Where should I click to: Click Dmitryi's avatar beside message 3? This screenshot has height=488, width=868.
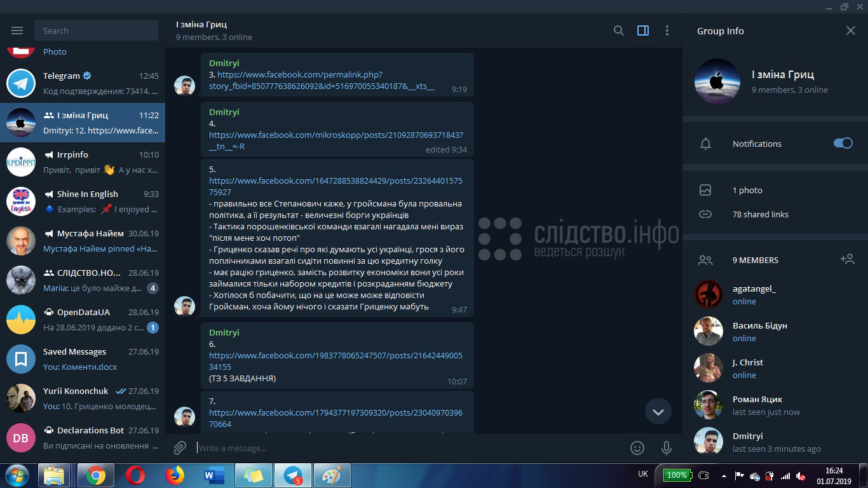click(184, 86)
